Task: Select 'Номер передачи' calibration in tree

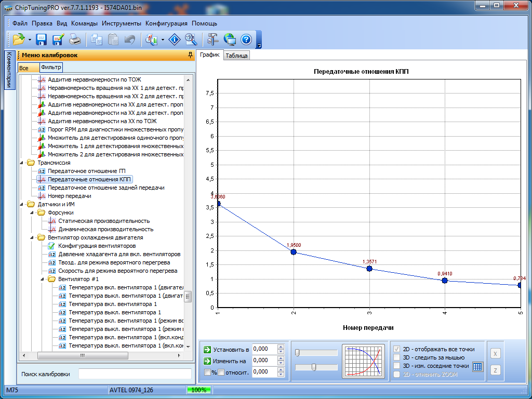Action: (x=69, y=196)
